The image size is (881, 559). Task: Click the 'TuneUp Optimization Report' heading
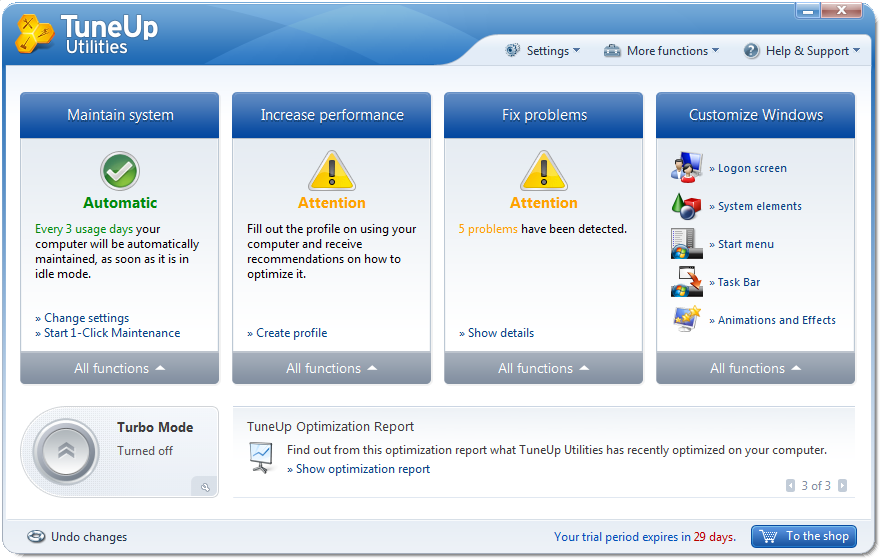click(x=330, y=427)
